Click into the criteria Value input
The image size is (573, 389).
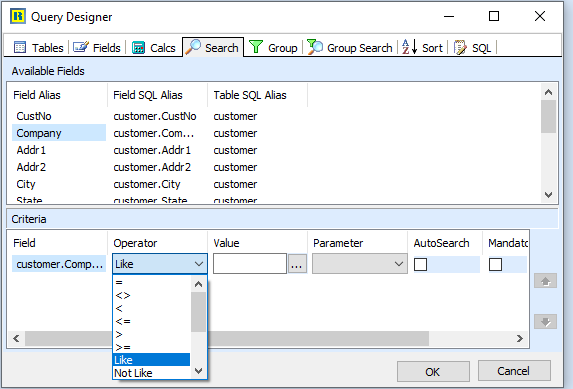(250, 264)
